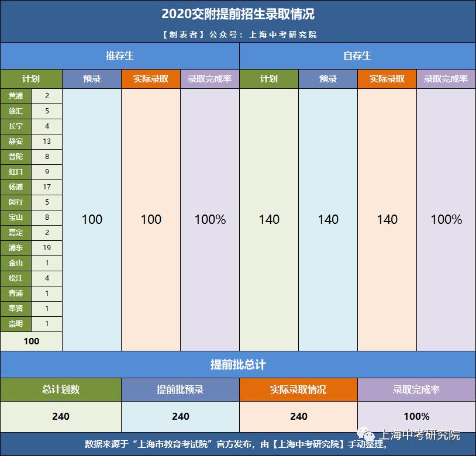This screenshot has height=456, width=476.
Task: Select the purple 录取完成率 header under 推荐生
Action: 210,78
